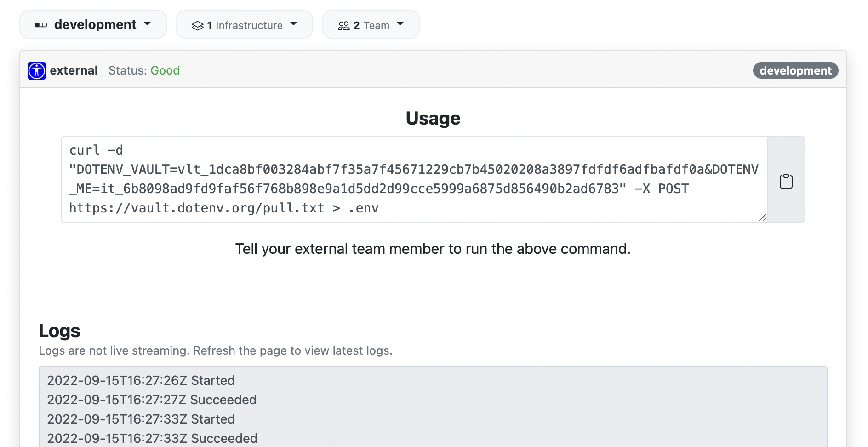868x447 pixels.
Task: Expand the 1 Infrastructure dropdown
Action: click(x=245, y=24)
